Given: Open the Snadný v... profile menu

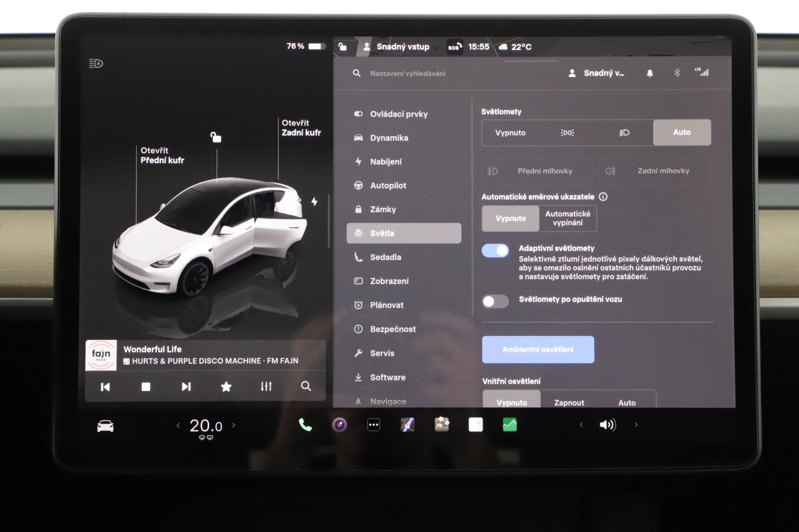Looking at the screenshot, I should coord(597,73).
